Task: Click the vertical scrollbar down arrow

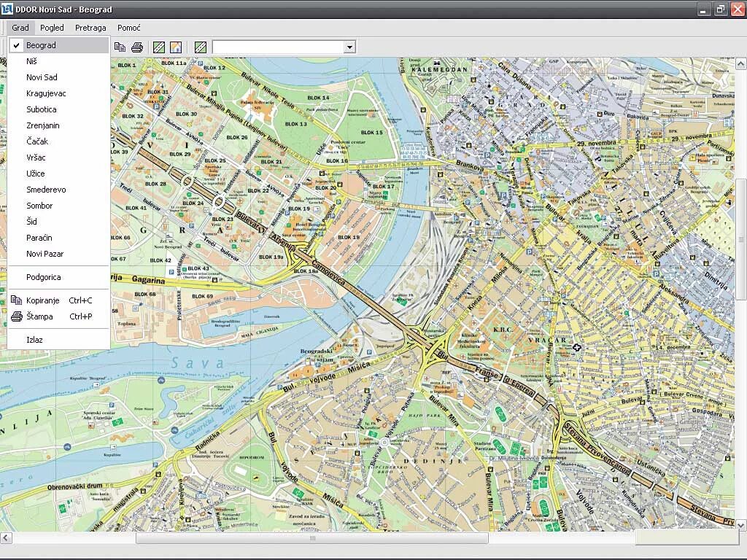Action: [741, 525]
